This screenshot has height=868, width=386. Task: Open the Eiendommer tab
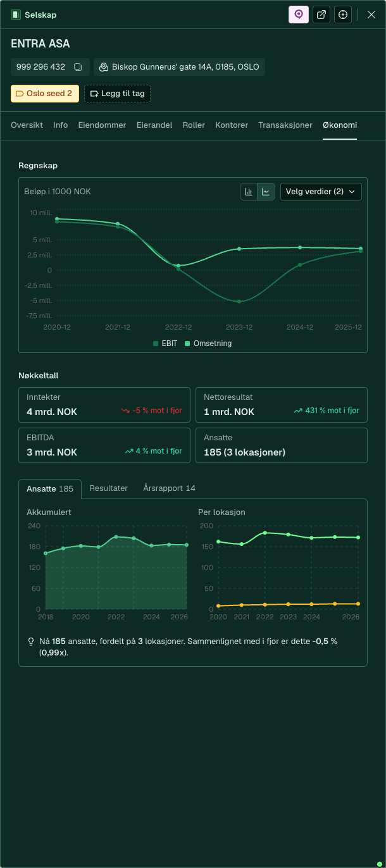(102, 125)
